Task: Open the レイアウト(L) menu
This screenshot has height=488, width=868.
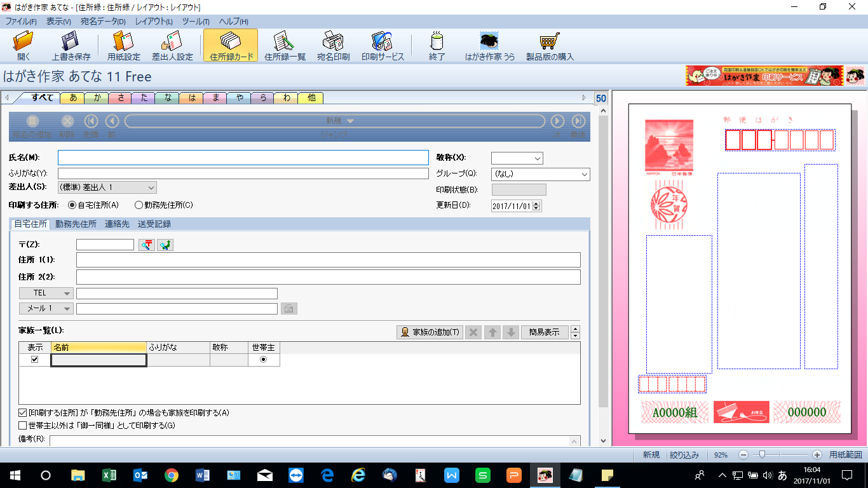Action: pyautogui.click(x=154, y=22)
